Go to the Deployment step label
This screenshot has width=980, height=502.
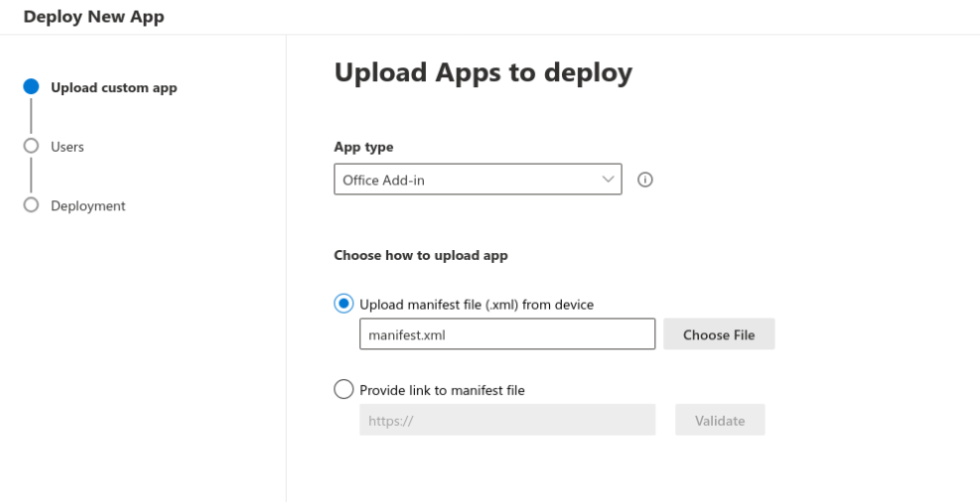pyautogui.click(x=88, y=206)
